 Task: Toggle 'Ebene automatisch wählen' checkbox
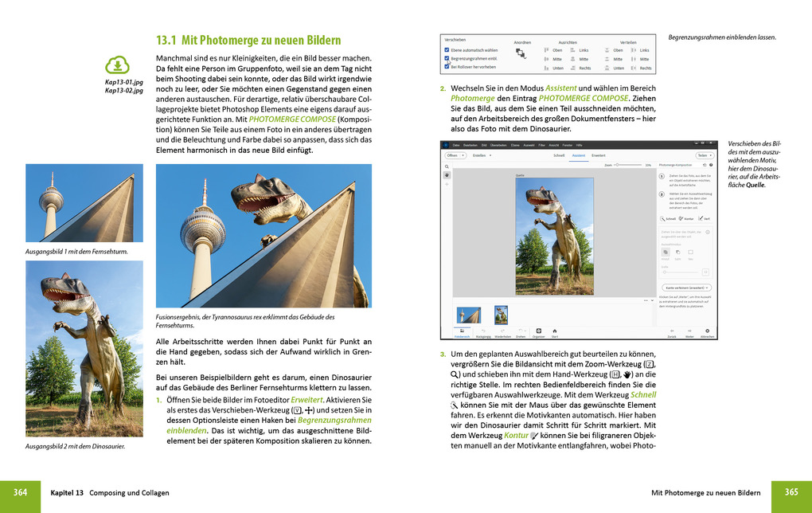click(447, 50)
